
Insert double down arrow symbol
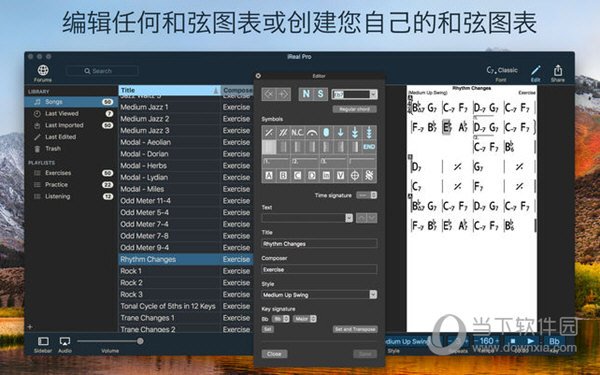(x=355, y=132)
